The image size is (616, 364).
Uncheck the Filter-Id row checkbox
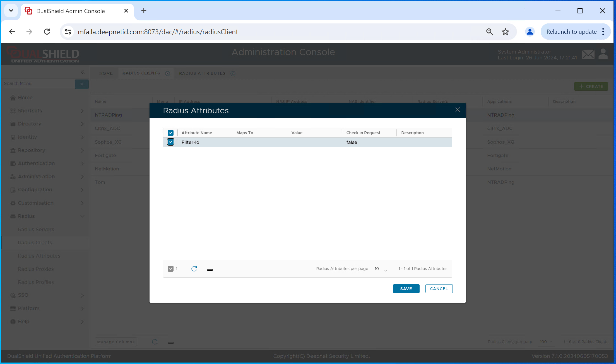tap(170, 142)
